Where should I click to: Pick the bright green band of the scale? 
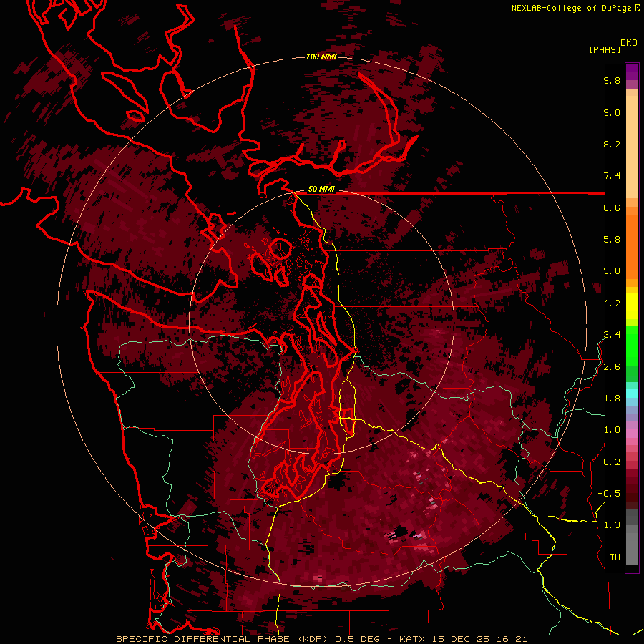(x=632, y=345)
